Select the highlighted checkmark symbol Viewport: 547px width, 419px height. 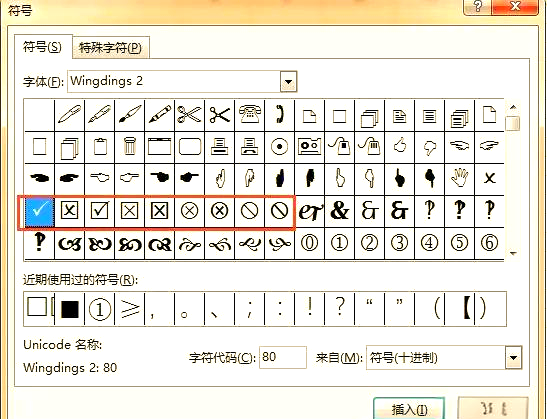[40, 211]
